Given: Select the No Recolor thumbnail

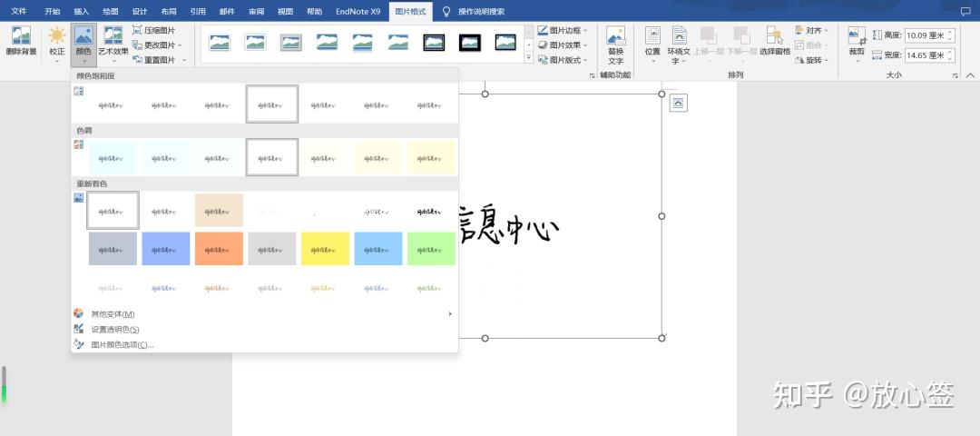Looking at the screenshot, I should coord(113,210).
